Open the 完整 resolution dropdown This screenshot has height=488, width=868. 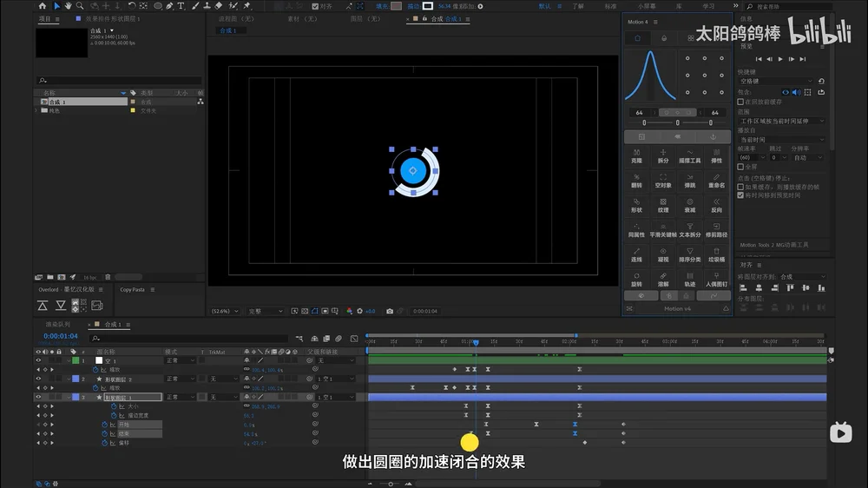coord(265,312)
